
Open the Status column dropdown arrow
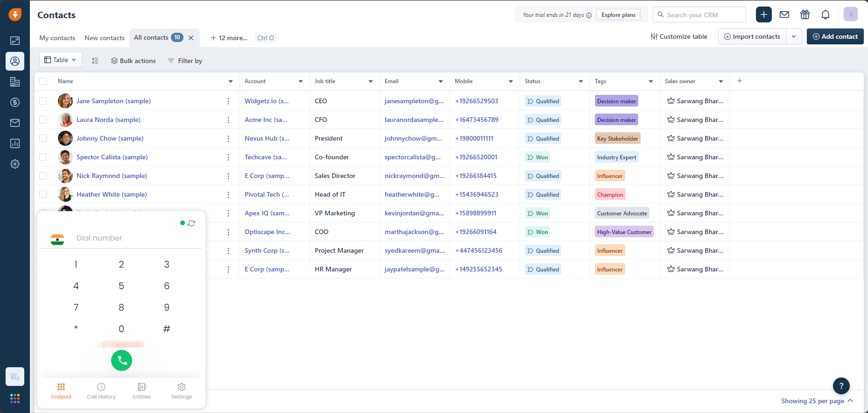[x=580, y=81]
